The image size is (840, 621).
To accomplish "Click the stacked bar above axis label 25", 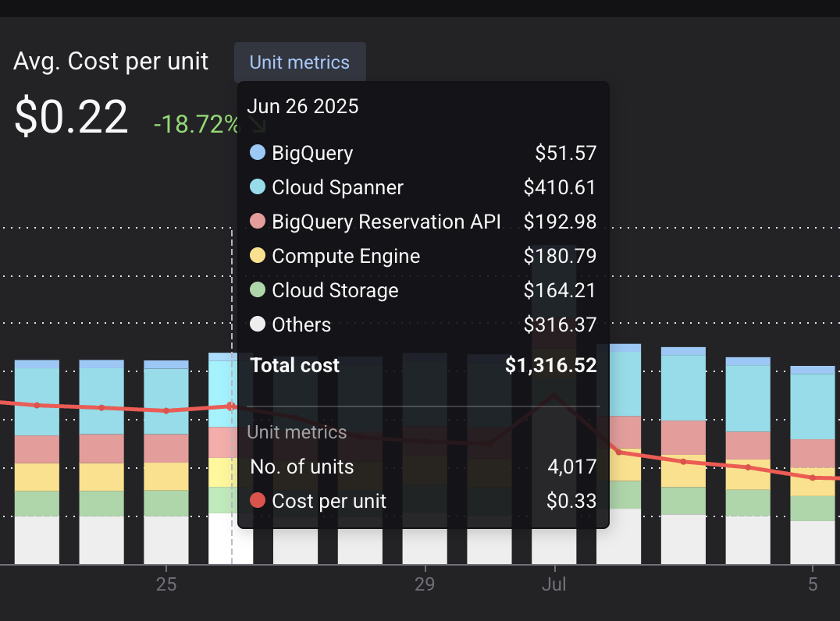I will tap(166, 462).
